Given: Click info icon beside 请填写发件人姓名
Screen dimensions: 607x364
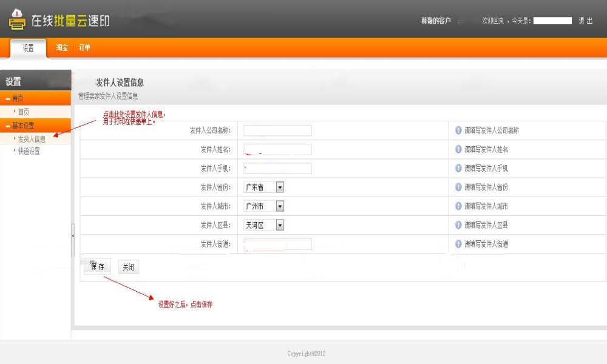Looking at the screenshot, I should 458,149.
